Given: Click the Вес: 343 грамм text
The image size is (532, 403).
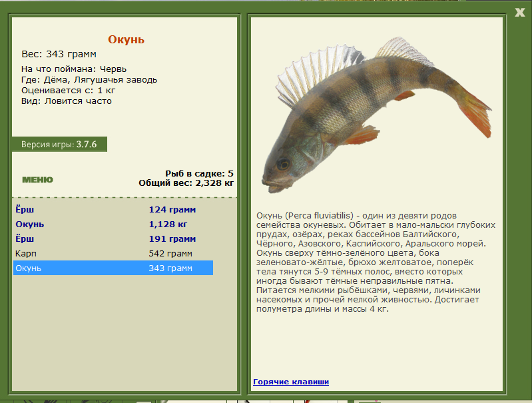Looking at the screenshot, I should point(59,54).
